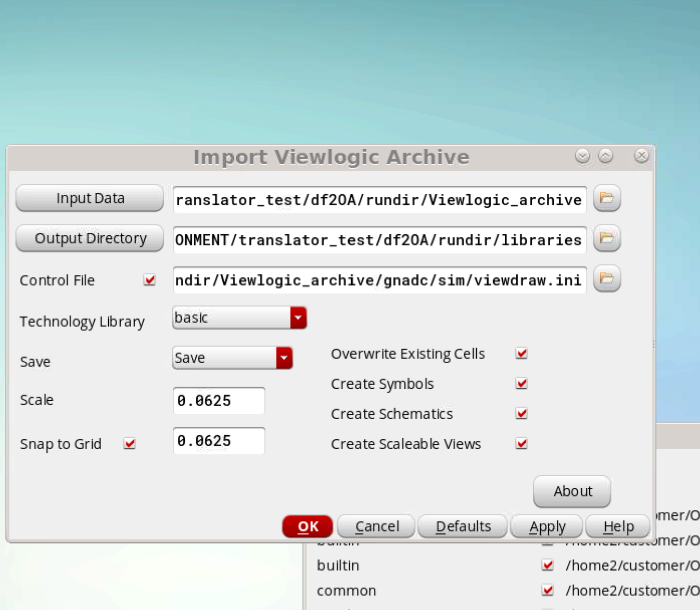Confirm import with the OK button
This screenshot has height=610, width=700.
[x=308, y=527]
